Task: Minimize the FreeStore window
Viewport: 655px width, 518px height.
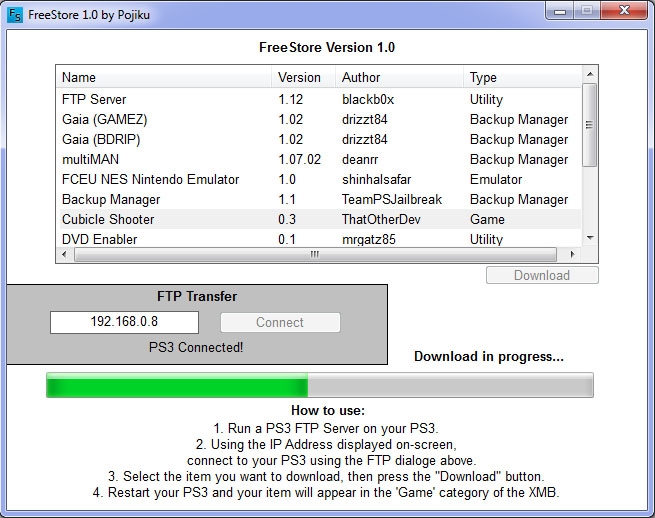Action: (x=560, y=11)
